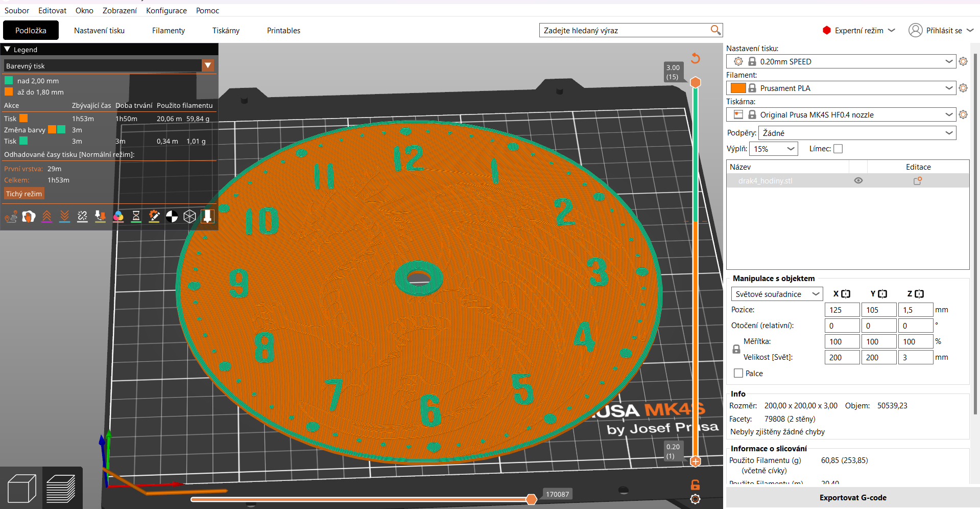
Task: Switch to Nastavení tisku tab
Action: point(99,30)
